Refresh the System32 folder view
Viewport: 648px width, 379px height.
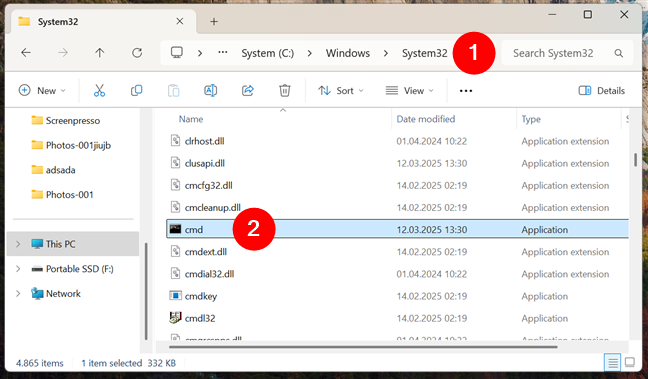(137, 53)
